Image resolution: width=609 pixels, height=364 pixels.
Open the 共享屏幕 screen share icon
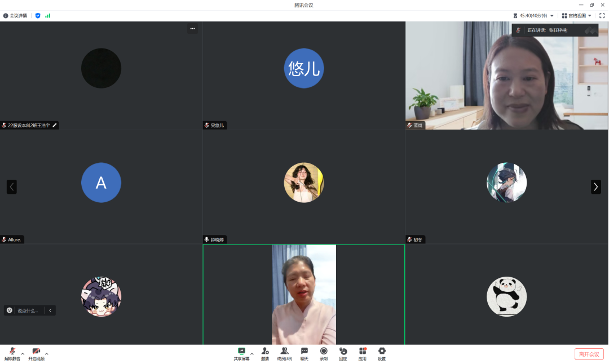(241, 353)
